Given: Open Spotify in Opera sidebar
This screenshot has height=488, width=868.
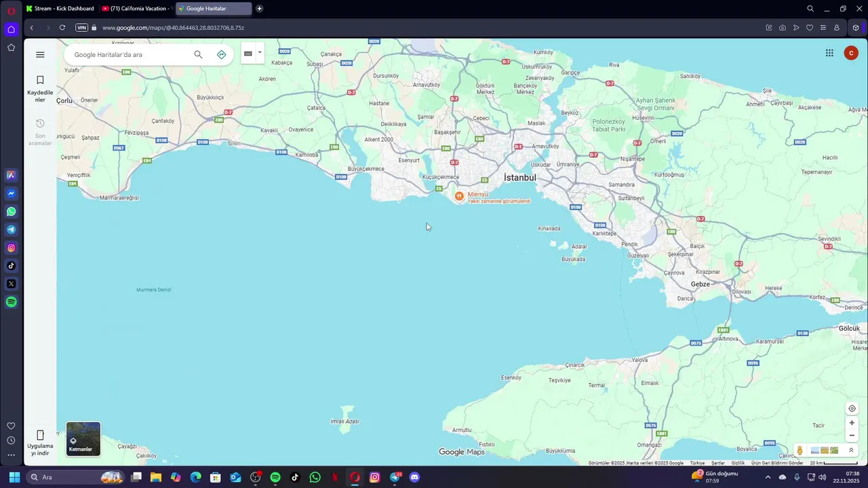Looking at the screenshot, I should pos(11,302).
